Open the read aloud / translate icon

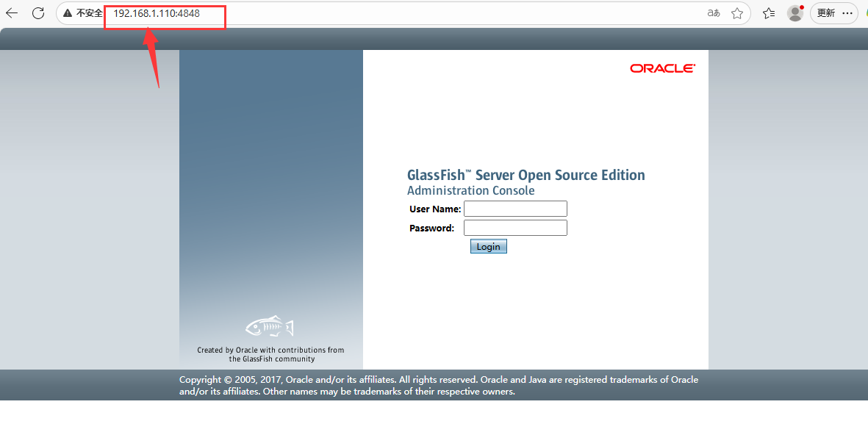coord(714,13)
